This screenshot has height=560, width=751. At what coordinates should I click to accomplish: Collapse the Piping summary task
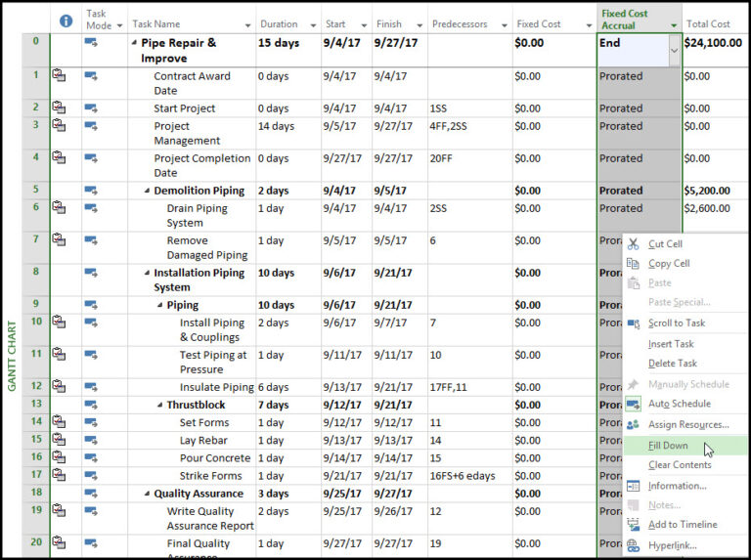point(160,305)
